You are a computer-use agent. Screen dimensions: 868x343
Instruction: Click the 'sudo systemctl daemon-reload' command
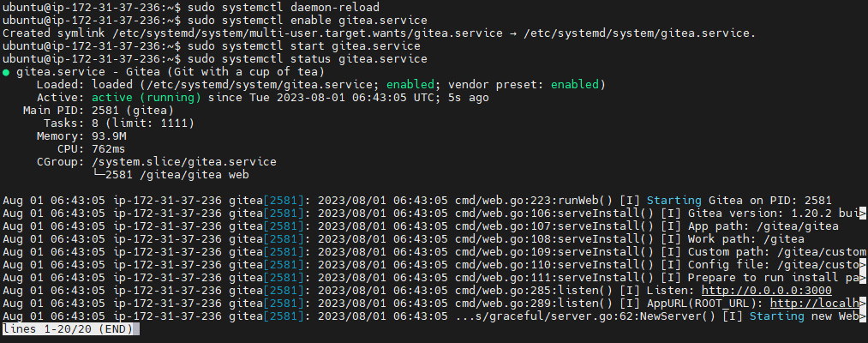[284, 8]
